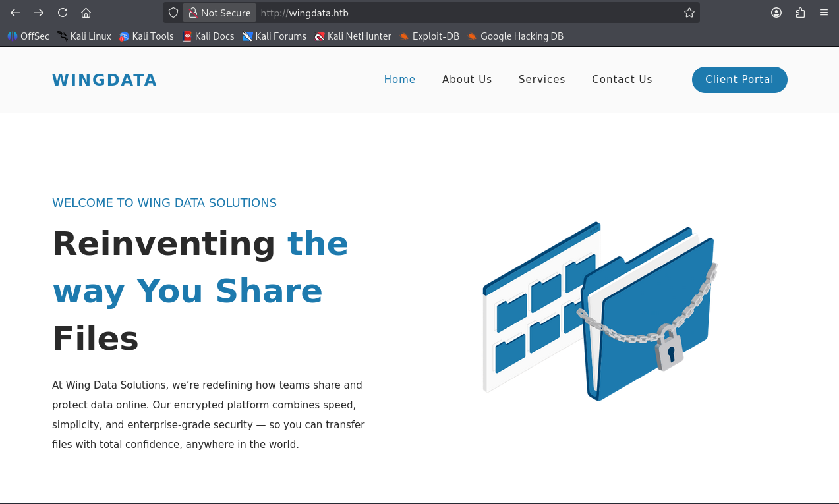Bookmark this page with the star icon
Viewport: 839px width, 504px height.
[689, 13]
